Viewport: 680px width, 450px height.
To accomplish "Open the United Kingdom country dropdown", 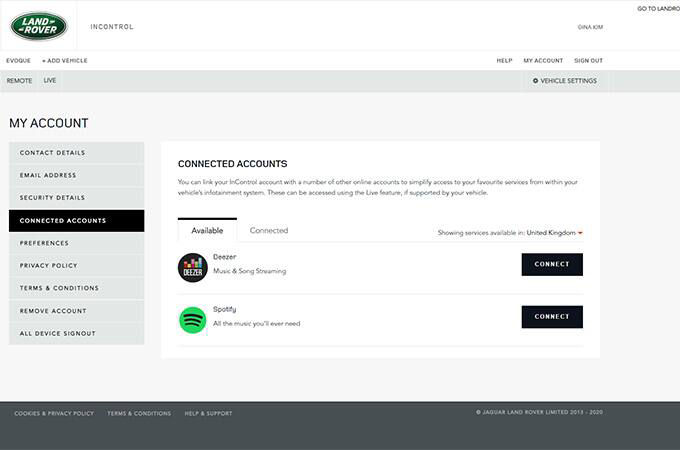I will [x=554, y=233].
